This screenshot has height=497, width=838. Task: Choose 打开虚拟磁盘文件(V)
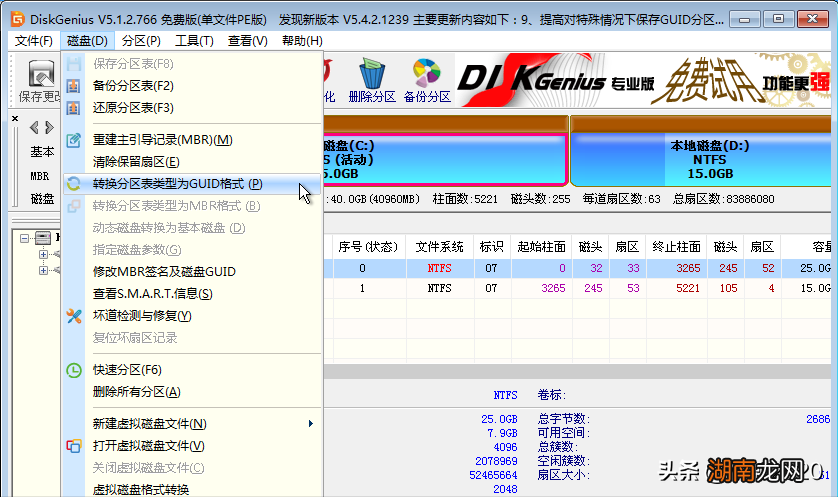[192, 446]
